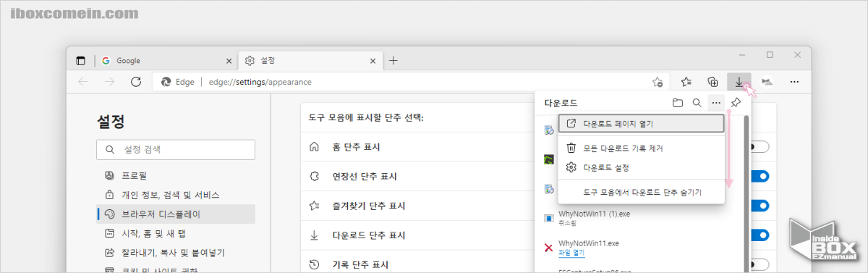Open 다운로드 설정 menu entry
Image resolution: width=868 pixels, height=273 pixels.
point(642,167)
